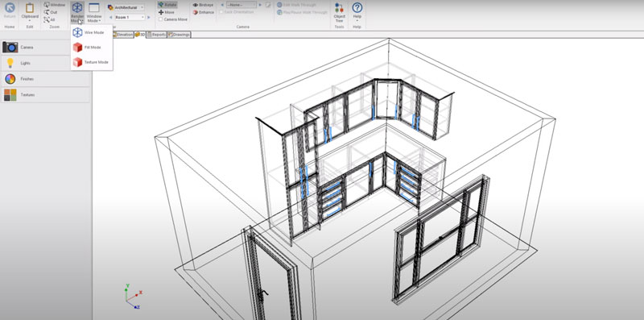Click Zoom Out
Image resolution: width=644 pixels, height=320 pixels.
pyautogui.click(x=51, y=12)
